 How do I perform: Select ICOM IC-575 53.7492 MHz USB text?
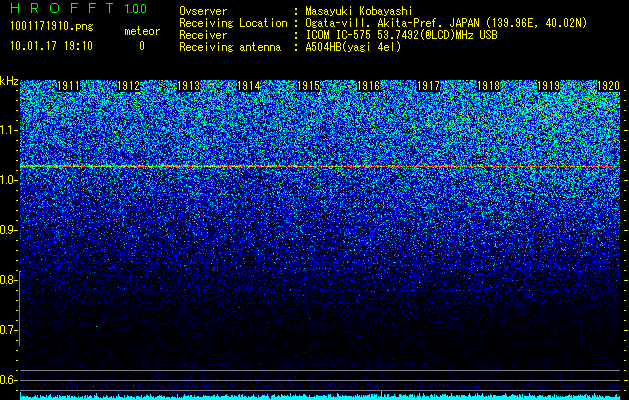(x=401, y=35)
